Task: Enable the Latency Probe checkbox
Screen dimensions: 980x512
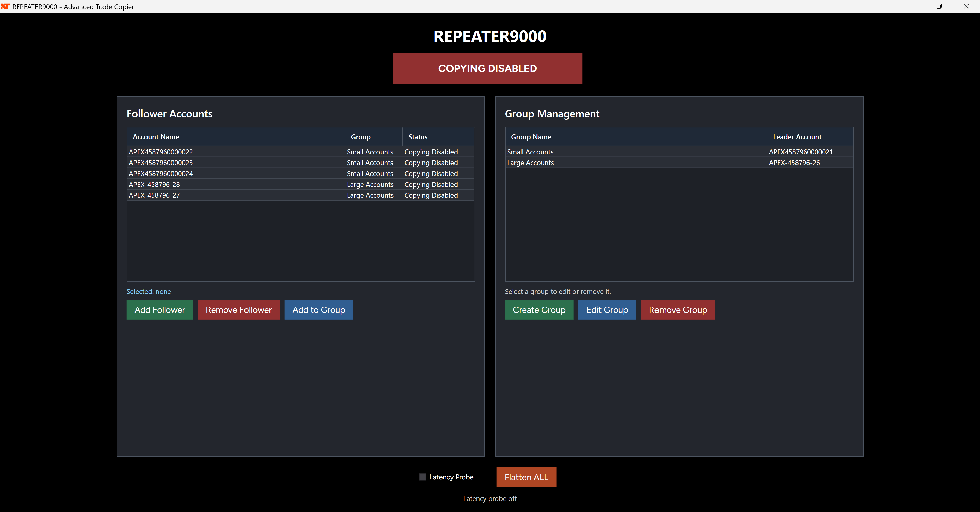Action: [422, 477]
